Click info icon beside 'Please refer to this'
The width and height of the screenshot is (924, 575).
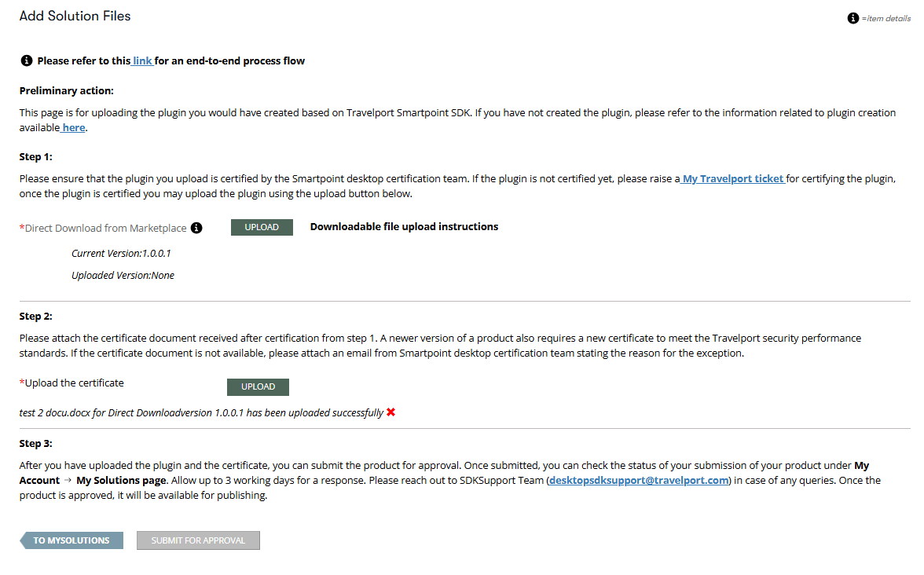[26, 60]
